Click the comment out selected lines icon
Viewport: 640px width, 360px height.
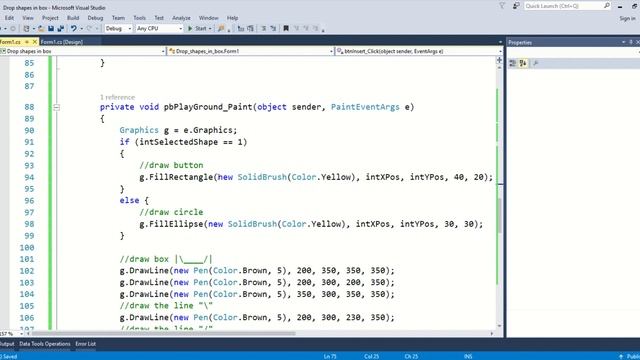[x=263, y=29]
